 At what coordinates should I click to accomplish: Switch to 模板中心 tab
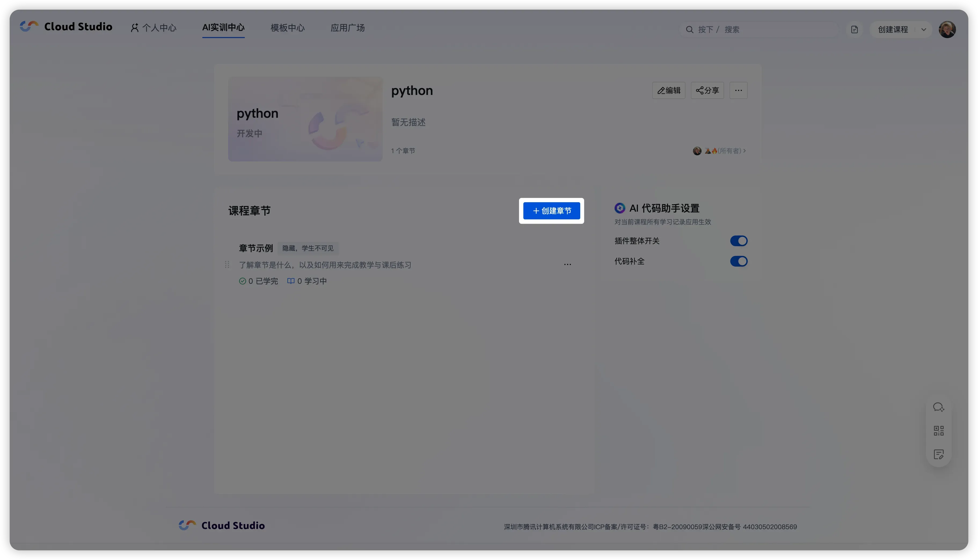[287, 28]
